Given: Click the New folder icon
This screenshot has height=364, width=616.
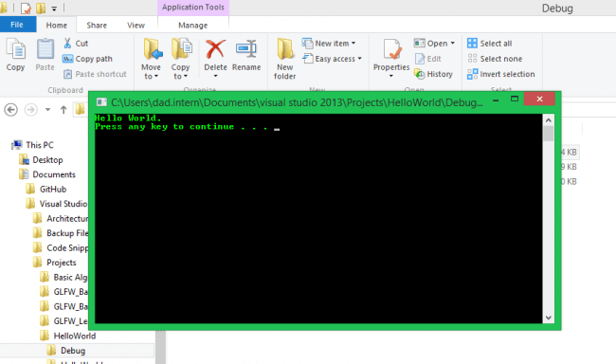Looking at the screenshot, I should 285,49.
